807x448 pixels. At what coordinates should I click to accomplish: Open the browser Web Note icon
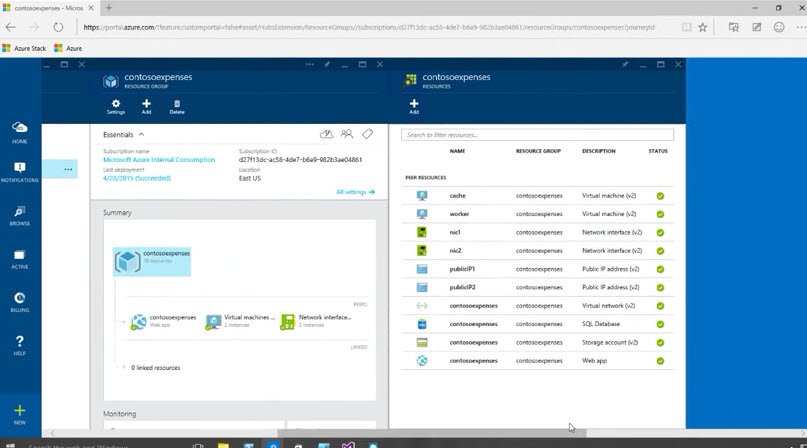pos(757,27)
